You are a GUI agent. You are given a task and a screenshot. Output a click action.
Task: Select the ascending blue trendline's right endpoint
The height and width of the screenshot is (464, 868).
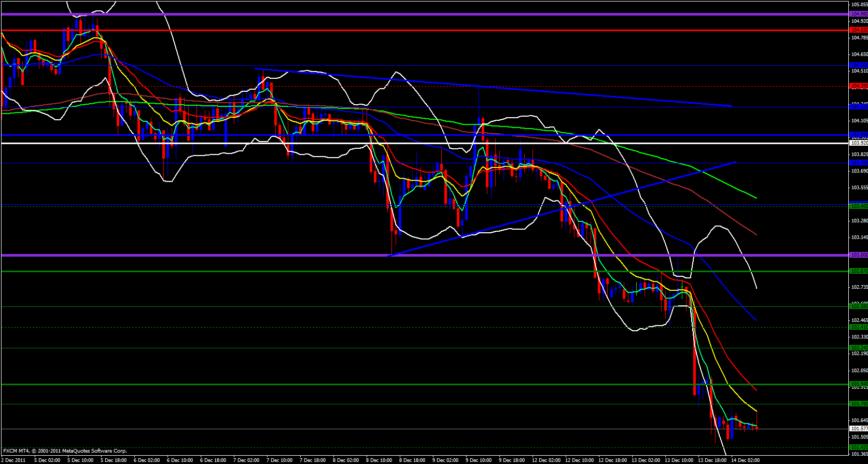click(x=736, y=162)
